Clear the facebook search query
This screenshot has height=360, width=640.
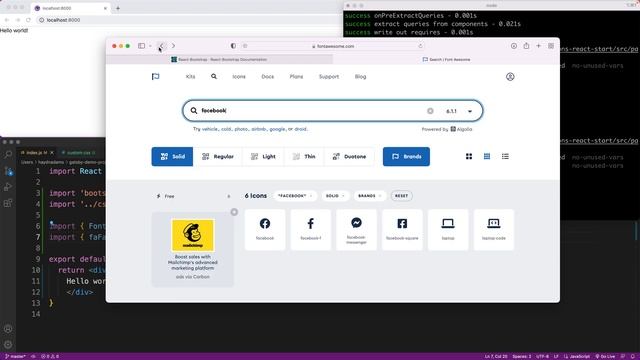coord(430,111)
